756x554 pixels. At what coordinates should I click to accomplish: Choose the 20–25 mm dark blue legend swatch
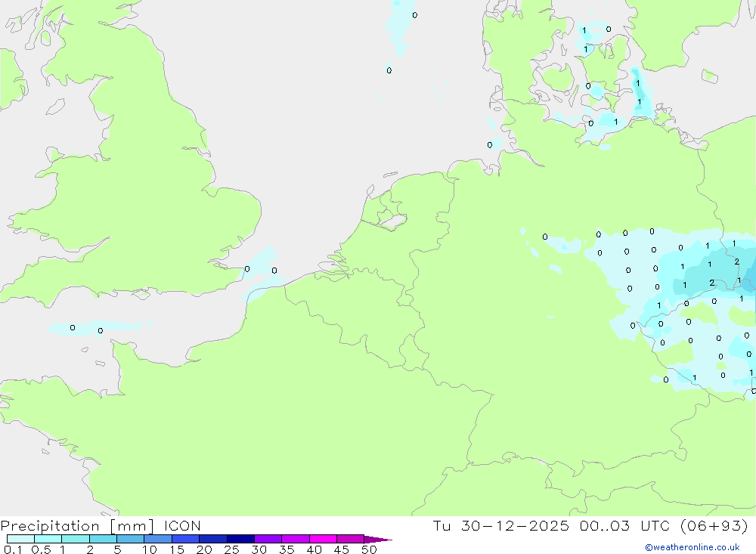pos(213,539)
